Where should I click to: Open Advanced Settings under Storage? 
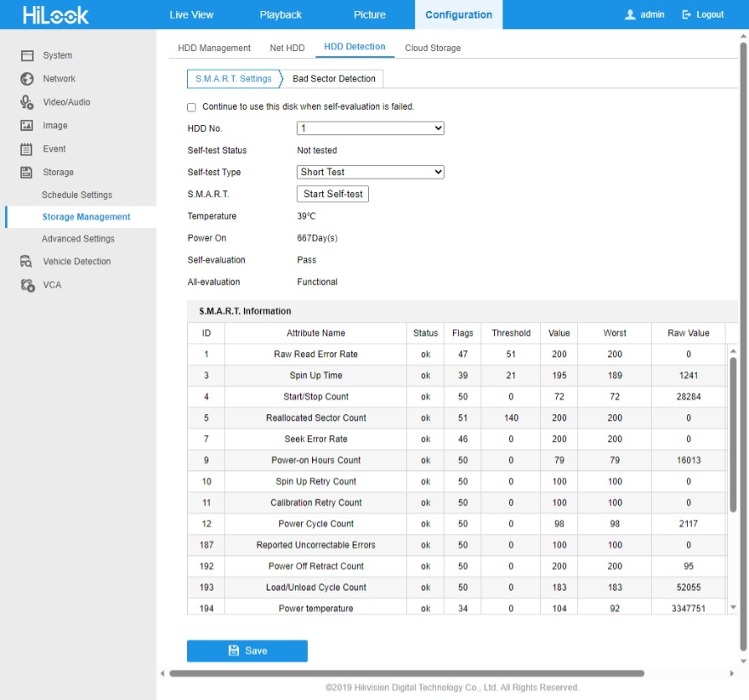pos(78,239)
